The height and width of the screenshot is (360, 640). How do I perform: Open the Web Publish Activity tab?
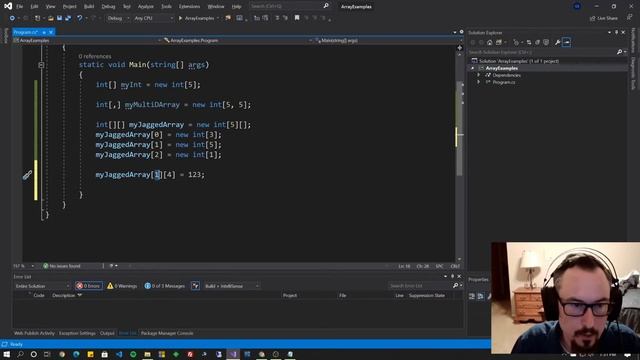coord(34,333)
